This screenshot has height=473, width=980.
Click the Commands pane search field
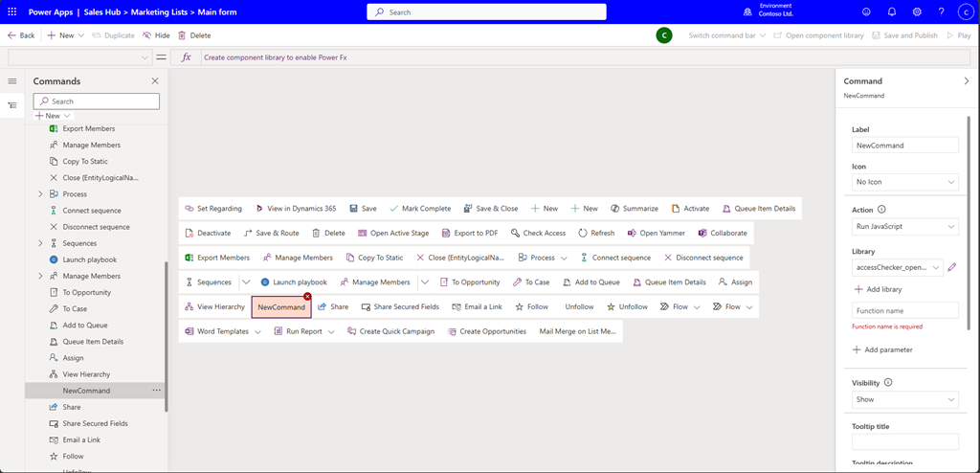[97, 101]
